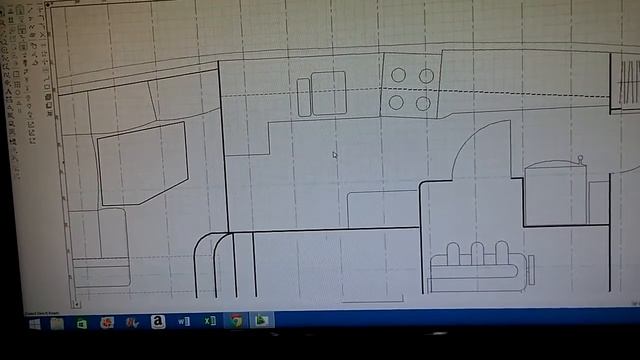This screenshot has width=640, height=360.
Task: Open File Explorer from the taskbar
Action: pyautogui.click(x=57, y=324)
